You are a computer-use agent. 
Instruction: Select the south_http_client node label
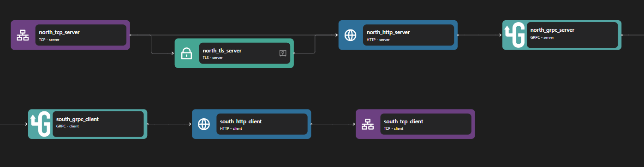pos(241,121)
